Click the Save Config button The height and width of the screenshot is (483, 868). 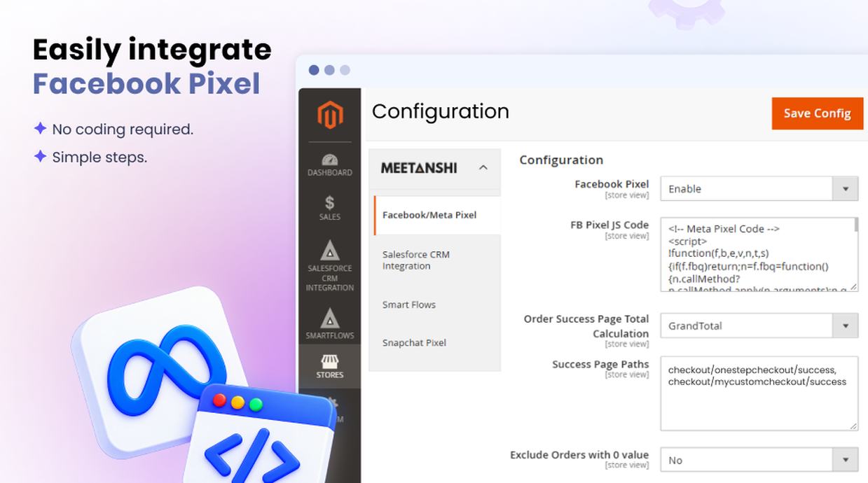[817, 113]
